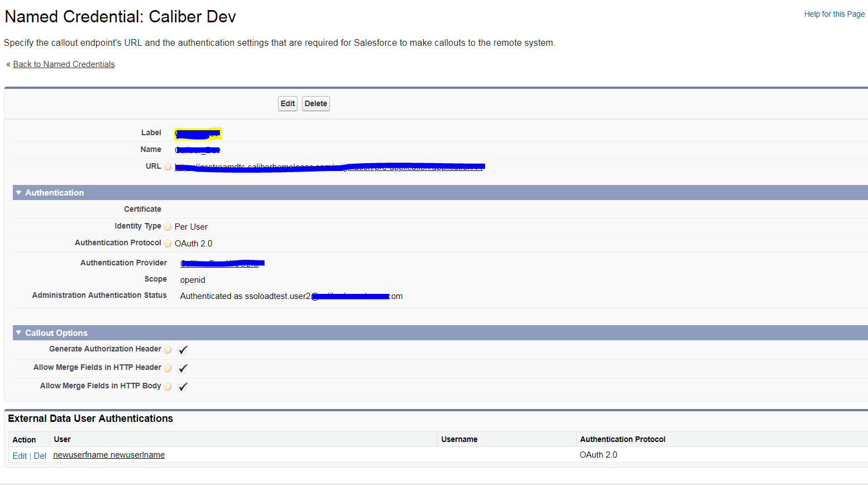This screenshot has height=485, width=868.
Task: Click the redacted URL link
Action: (x=329, y=167)
